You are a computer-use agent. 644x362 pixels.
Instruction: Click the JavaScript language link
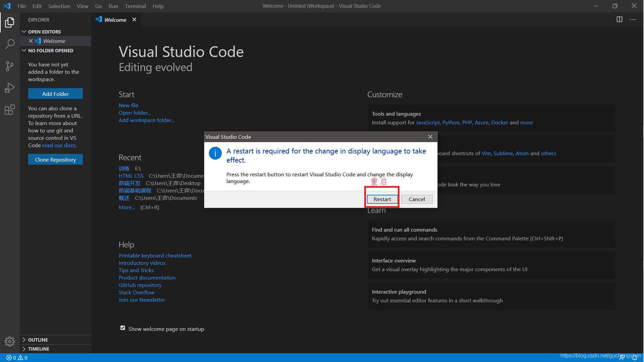coord(428,122)
